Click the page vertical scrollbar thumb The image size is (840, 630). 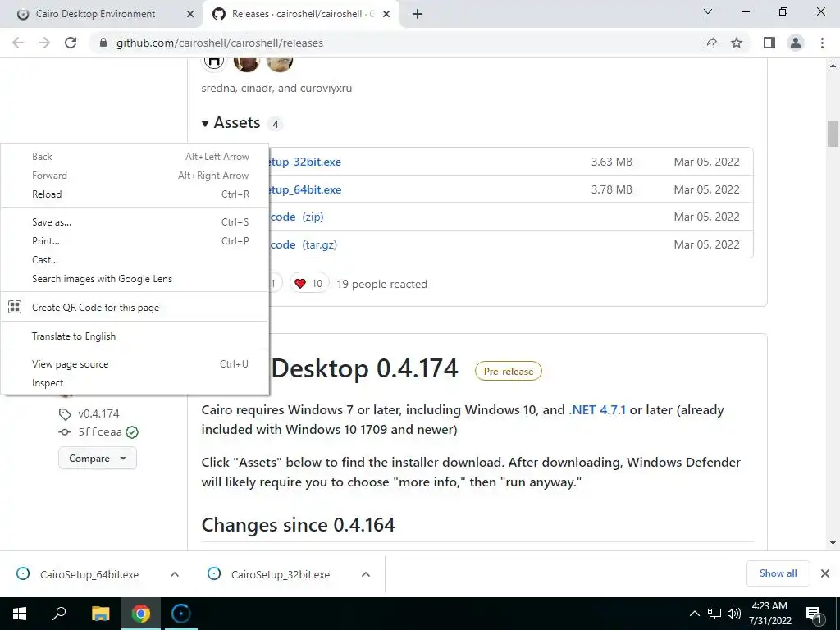(x=833, y=134)
